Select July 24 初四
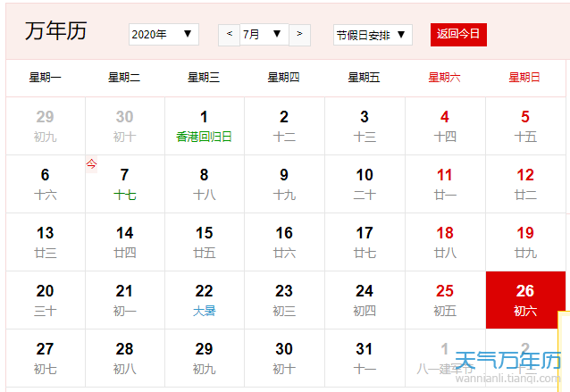The width and height of the screenshot is (570, 392). [365, 300]
